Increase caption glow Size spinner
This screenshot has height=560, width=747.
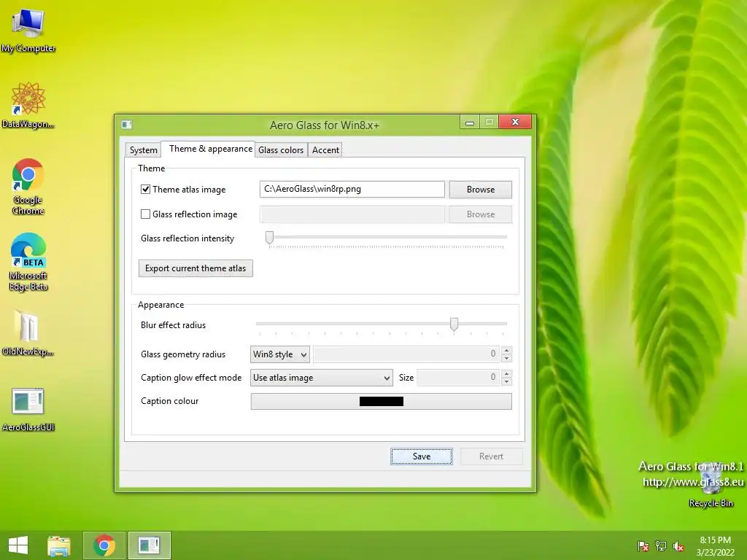point(507,373)
